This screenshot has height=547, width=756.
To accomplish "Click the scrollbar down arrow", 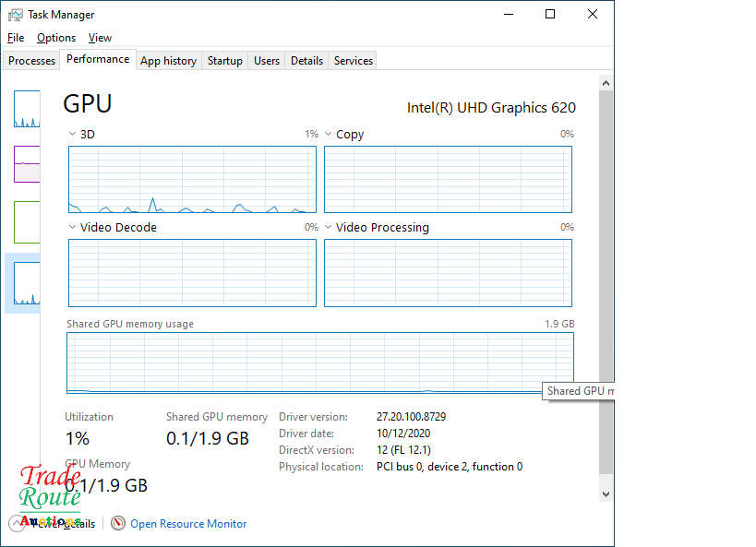I will point(606,493).
